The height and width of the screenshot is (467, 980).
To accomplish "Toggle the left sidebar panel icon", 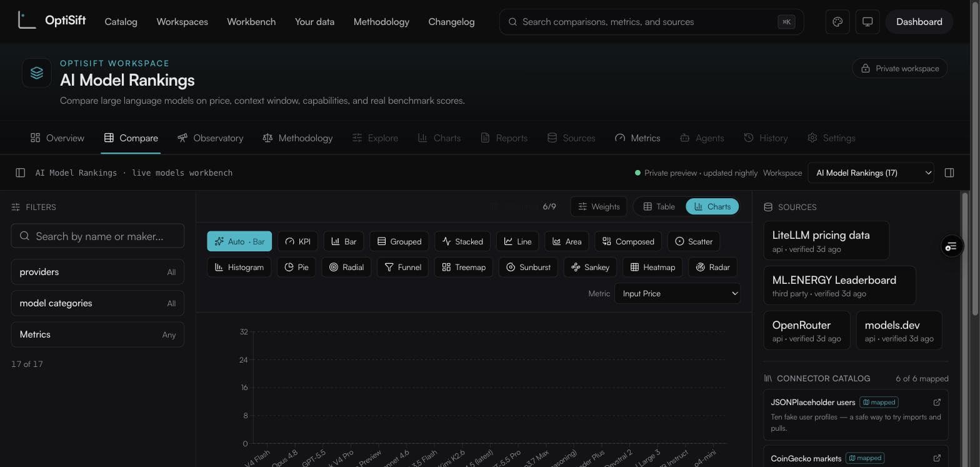I will point(20,173).
